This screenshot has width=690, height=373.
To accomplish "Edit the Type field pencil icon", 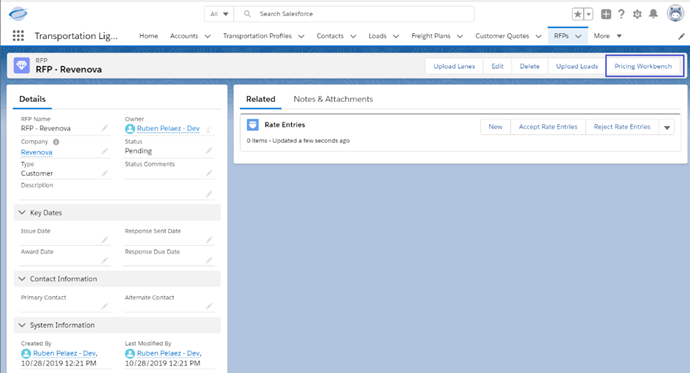I will (x=105, y=173).
